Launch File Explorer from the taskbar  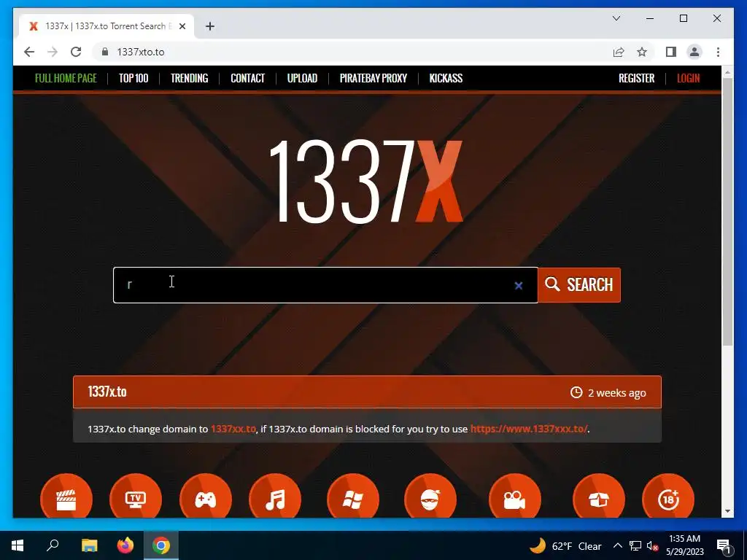click(x=89, y=545)
